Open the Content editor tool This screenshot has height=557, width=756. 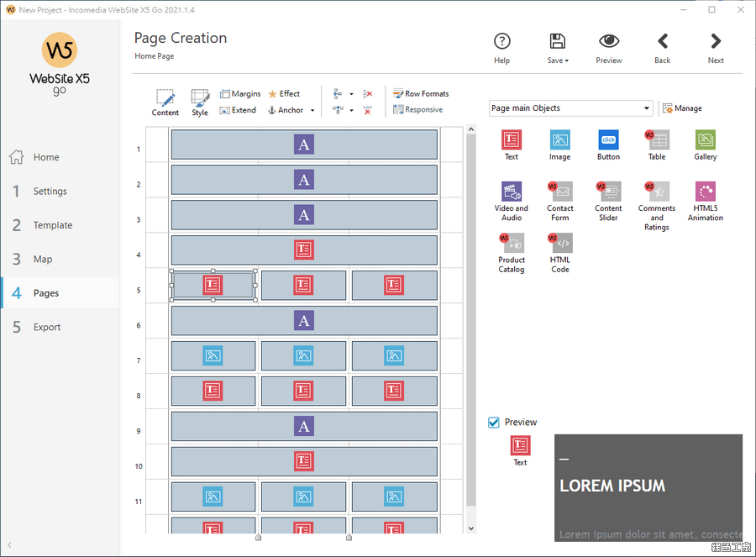(x=165, y=102)
